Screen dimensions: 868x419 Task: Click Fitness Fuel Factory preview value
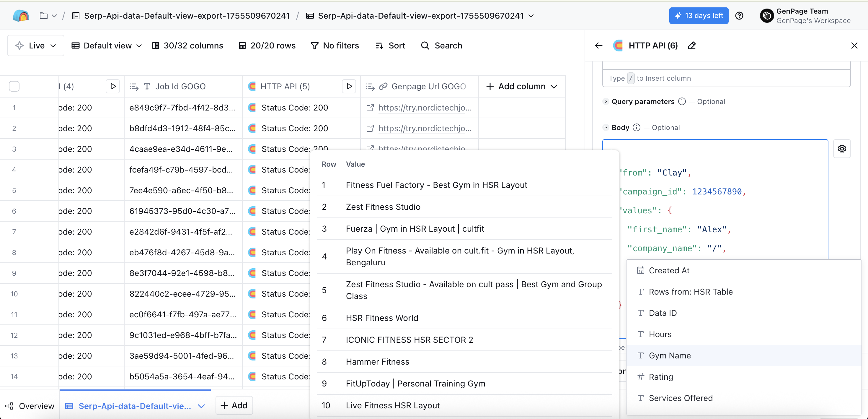click(x=436, y=185)
